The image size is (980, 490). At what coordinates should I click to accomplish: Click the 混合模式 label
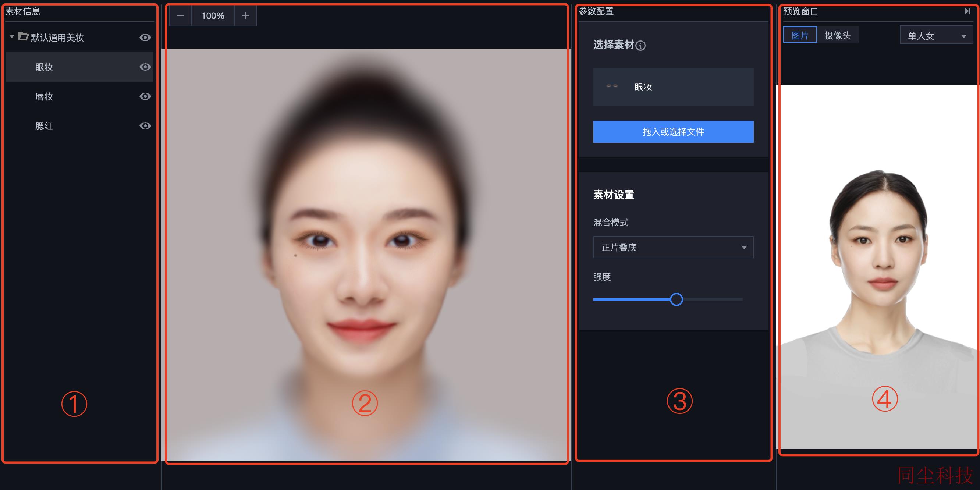tap(611, 222)
